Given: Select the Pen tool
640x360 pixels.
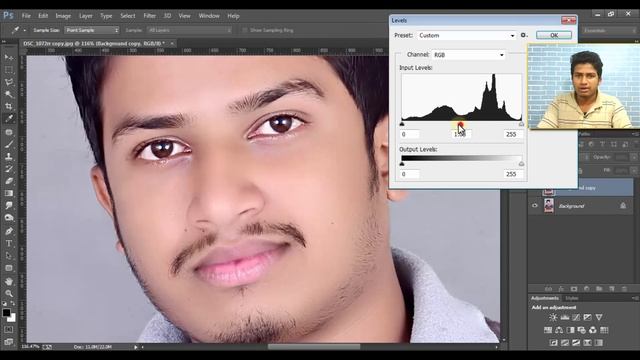Looking at the screenshot, I should point(9,231).
